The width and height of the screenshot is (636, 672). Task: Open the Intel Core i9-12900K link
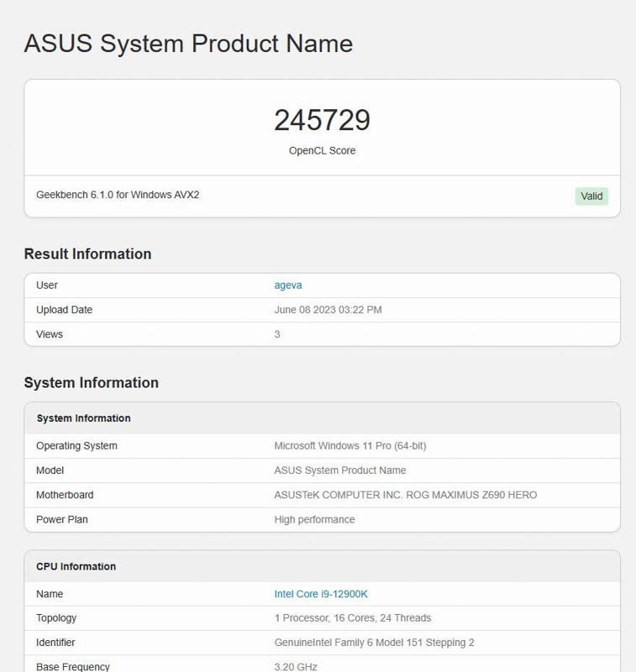pyautogui.click(x=321, y=594)
